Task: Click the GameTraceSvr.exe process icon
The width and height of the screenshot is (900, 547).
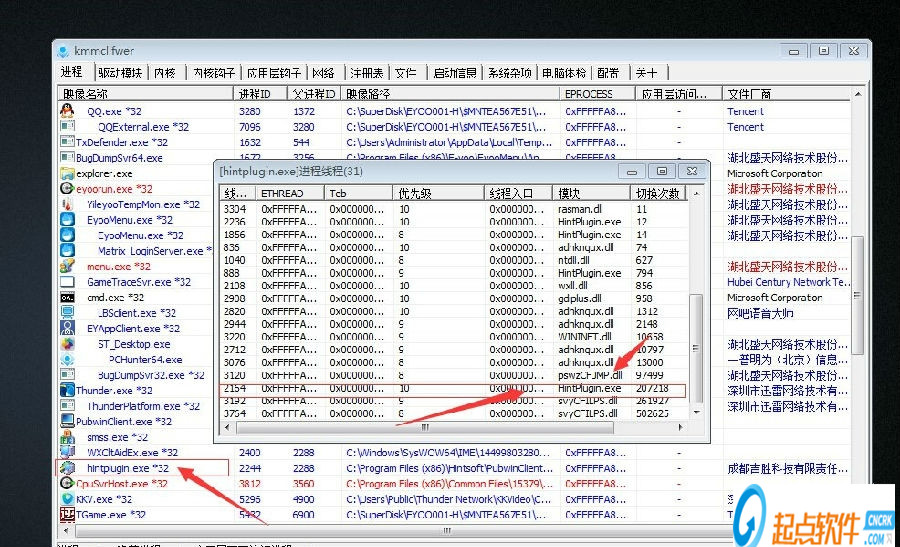Action: tap(67, 281)
